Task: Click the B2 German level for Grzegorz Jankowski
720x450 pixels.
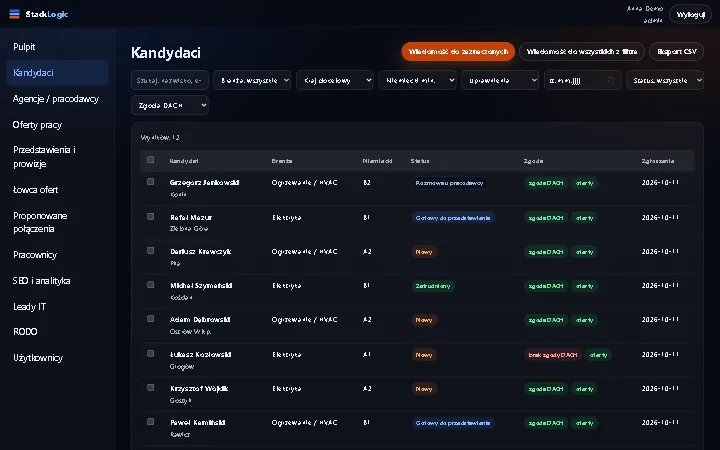Action: coord(366,182)
